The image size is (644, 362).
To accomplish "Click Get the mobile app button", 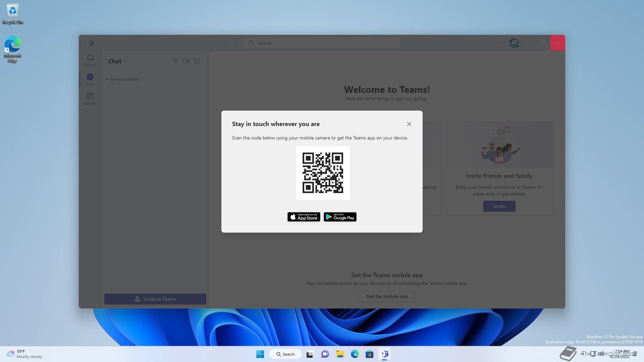I will (387, 296).
